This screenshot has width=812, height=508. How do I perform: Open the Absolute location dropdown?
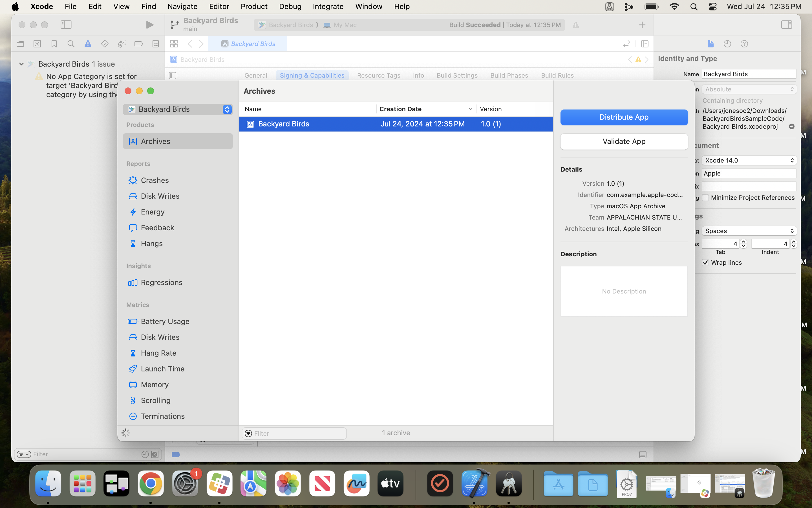pos(749,89)
